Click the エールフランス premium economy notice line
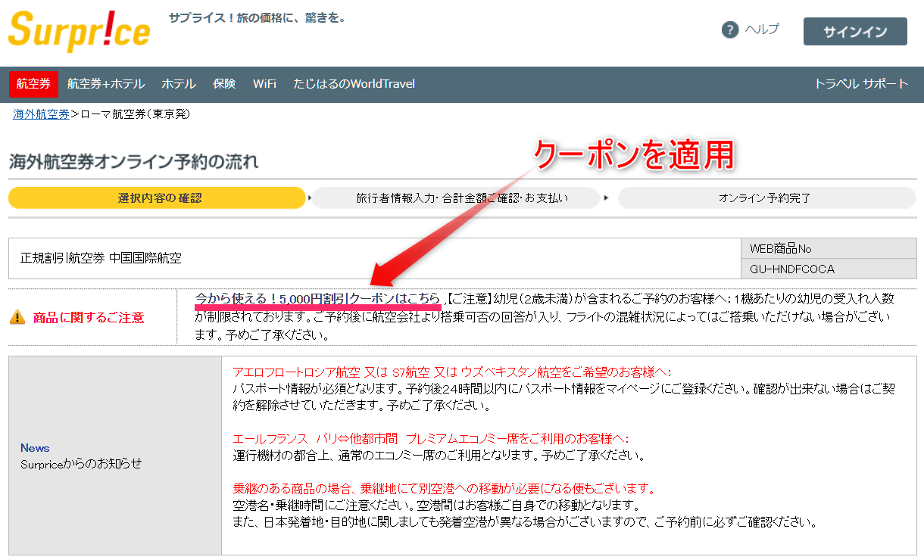Image resolution: width=924 pixels, height=560 pixels. (x=431, y=439)
